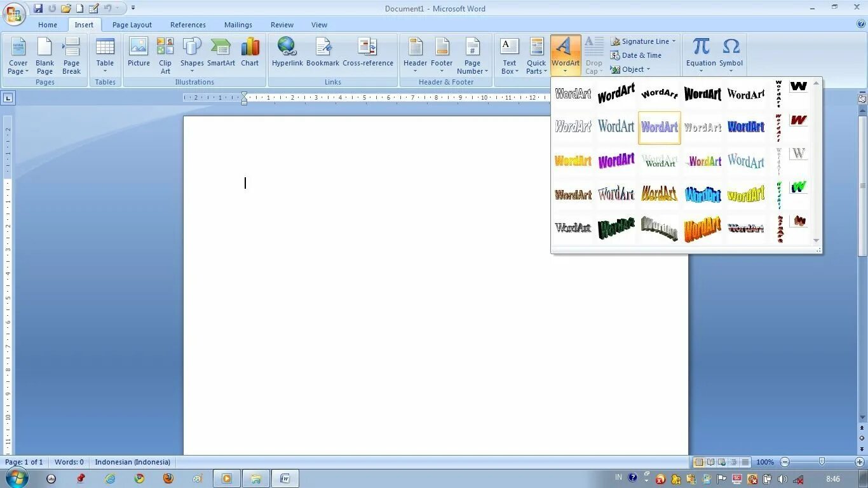Screen dimensions: 868x488
Task: Open the References tab
Action: point(188,25)
